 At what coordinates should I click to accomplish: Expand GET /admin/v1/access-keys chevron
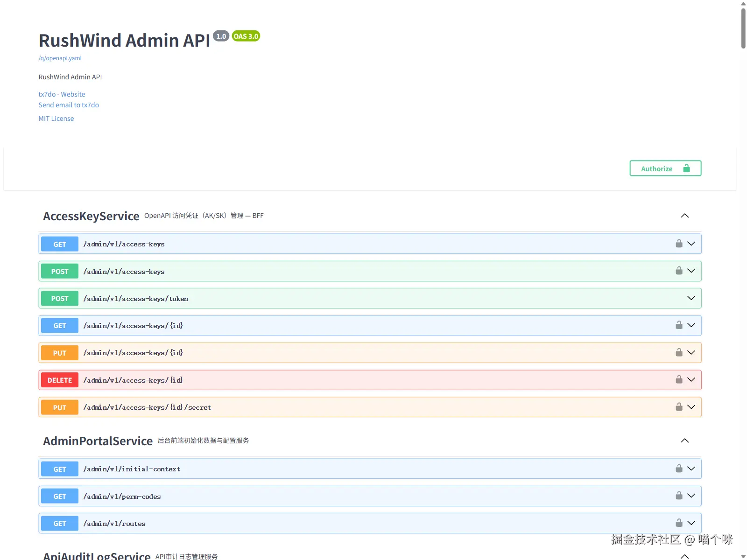click(691, 244)
